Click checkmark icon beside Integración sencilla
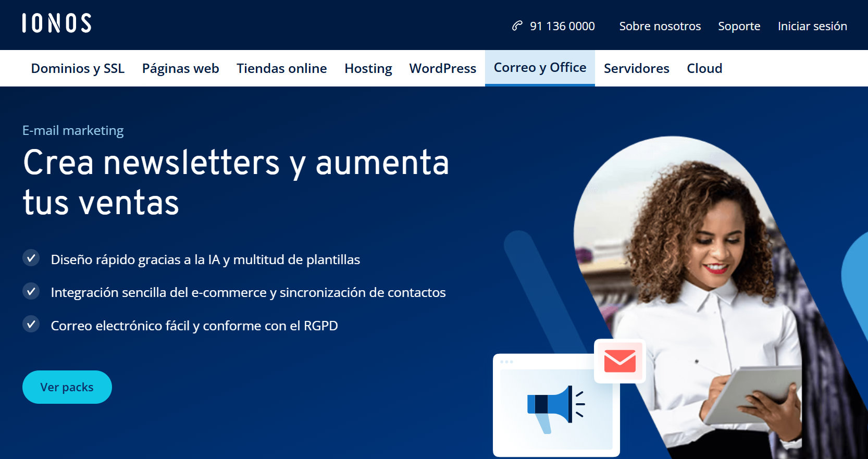Screen dimensions: 868x459 click(x=31, y=291)
